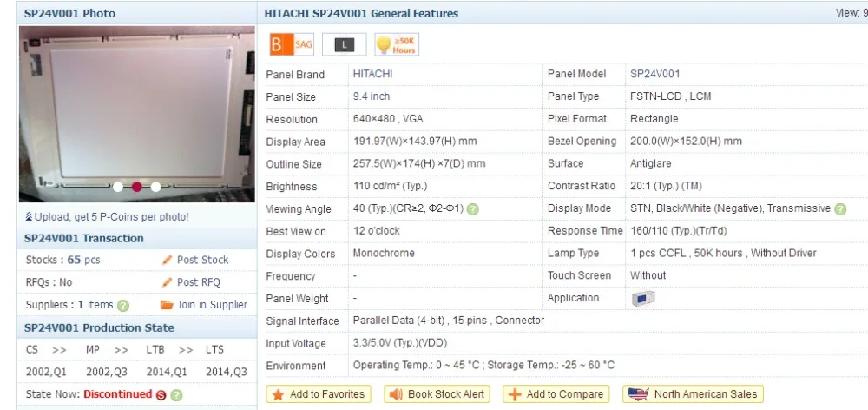Image resolution: width=868 pixels, height=410 pixels.
Task: Click the Without touch screen value
Action: coord(648,275)
